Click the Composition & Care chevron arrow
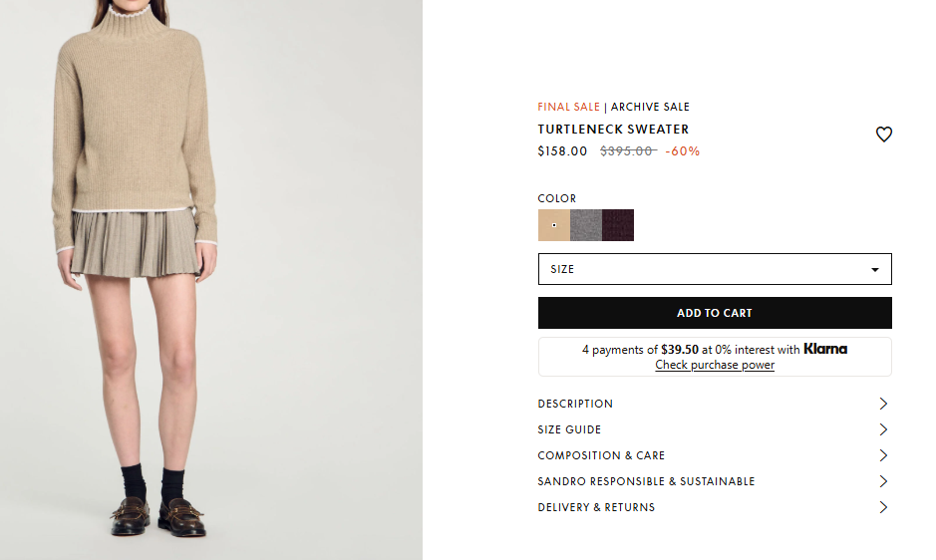This screenshot has height=560, width=936. click(x=883, y=455)
